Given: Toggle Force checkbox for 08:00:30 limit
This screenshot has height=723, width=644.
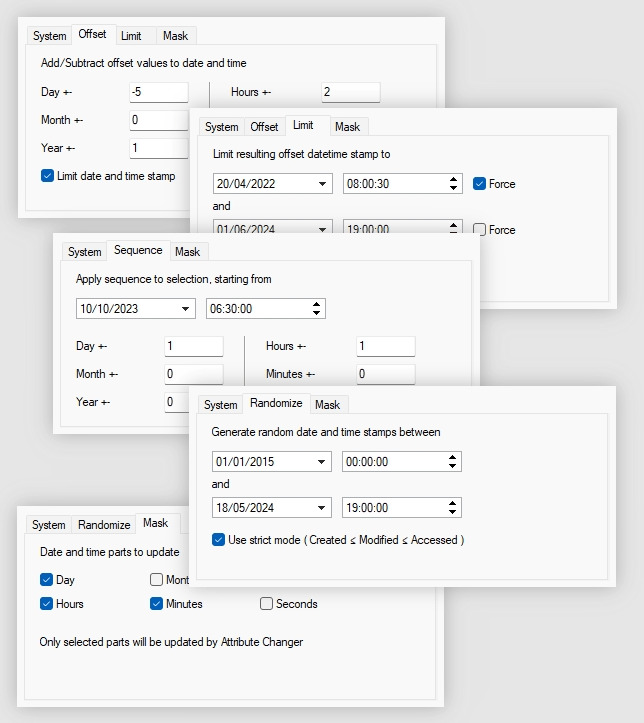Looking at the screenshot, I should 480,184.
